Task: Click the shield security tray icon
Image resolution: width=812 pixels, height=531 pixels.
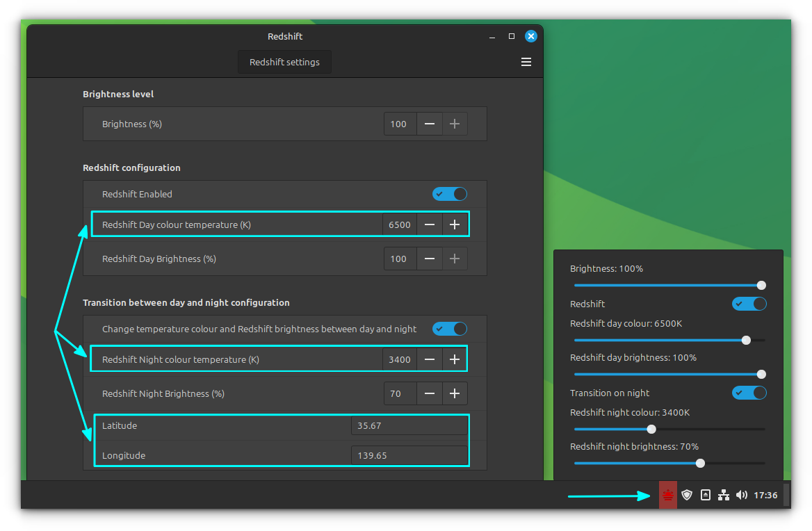Action: click(687, 495)
